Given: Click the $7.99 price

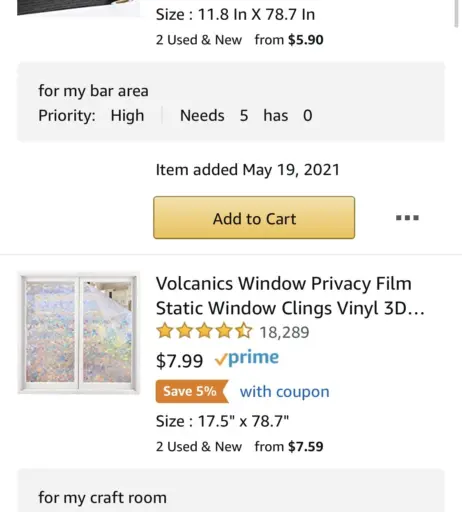Looking at the screenshot, I should coord(179,361).
